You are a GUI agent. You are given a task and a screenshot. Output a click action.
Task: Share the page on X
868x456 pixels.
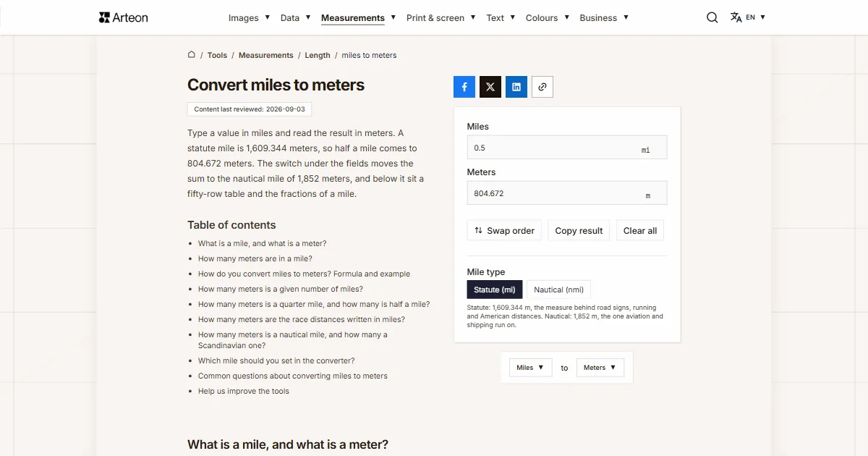490,87
